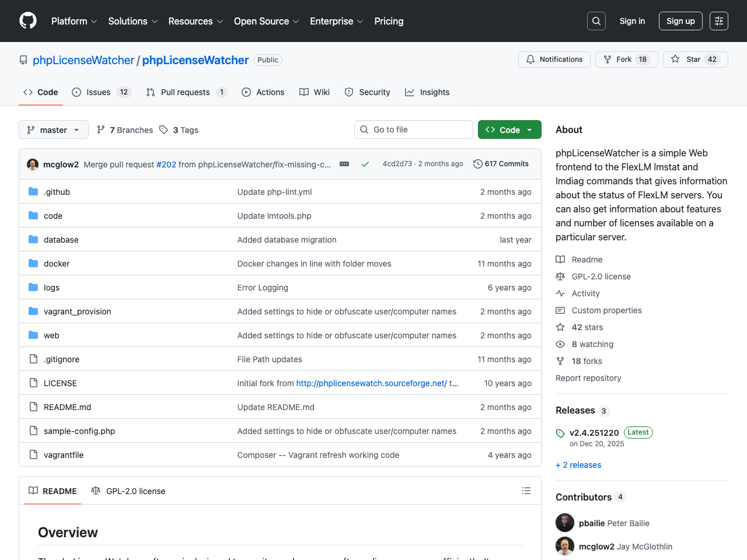Image resolution: width=747 pixels, height=560 pixels.
Task: Click the GitHub logo in the header
Action: [x=27, y=20]
